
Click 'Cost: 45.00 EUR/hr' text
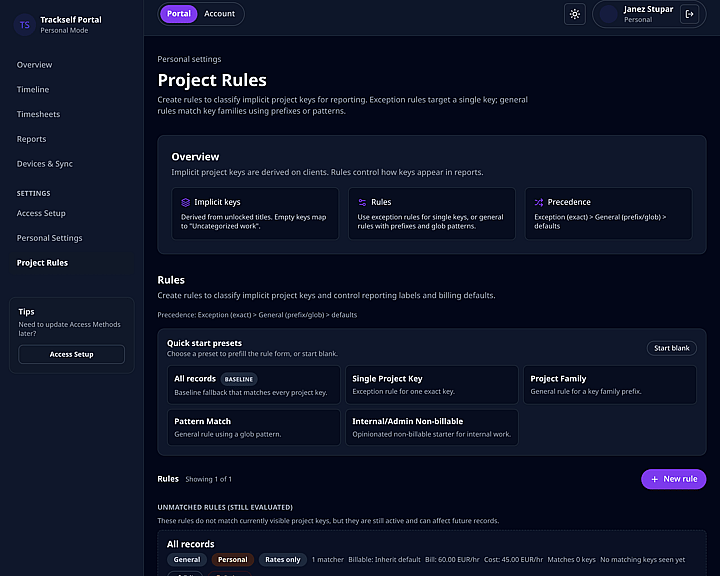point(513,559)
